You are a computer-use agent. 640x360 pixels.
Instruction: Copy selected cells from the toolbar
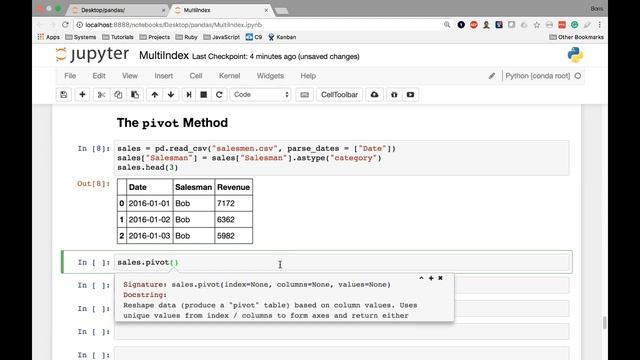(118, 95)
